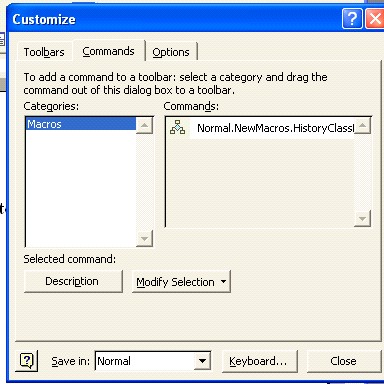Click Commands list scroll up arrow
The image size is (384, 384).
click(x=362, y=126)
